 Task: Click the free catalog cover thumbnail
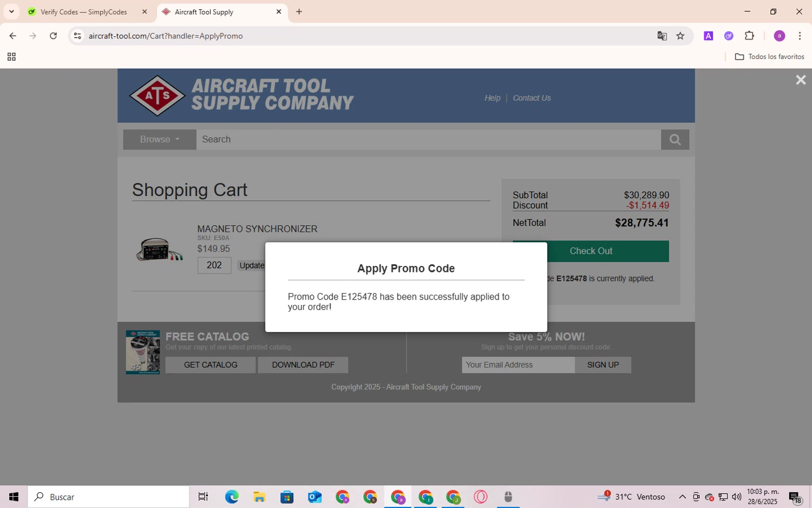point(143,352)
